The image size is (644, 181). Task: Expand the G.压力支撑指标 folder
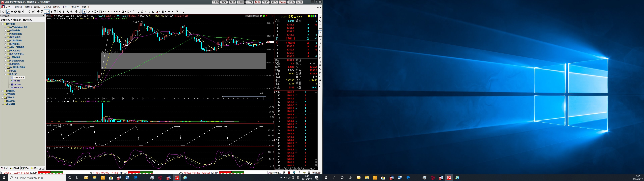(5, 47)
